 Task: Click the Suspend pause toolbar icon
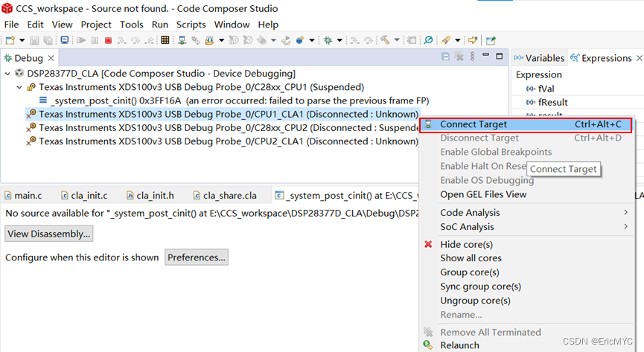click(95, 40)
